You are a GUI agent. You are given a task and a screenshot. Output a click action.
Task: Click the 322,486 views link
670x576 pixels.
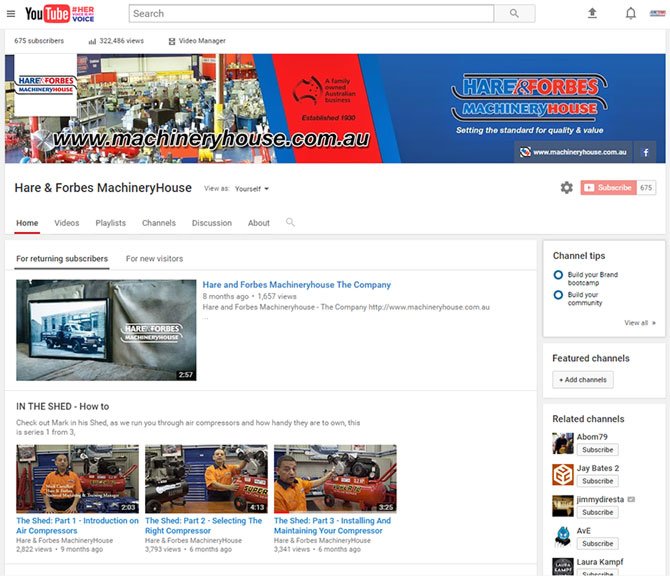(121, 41)
